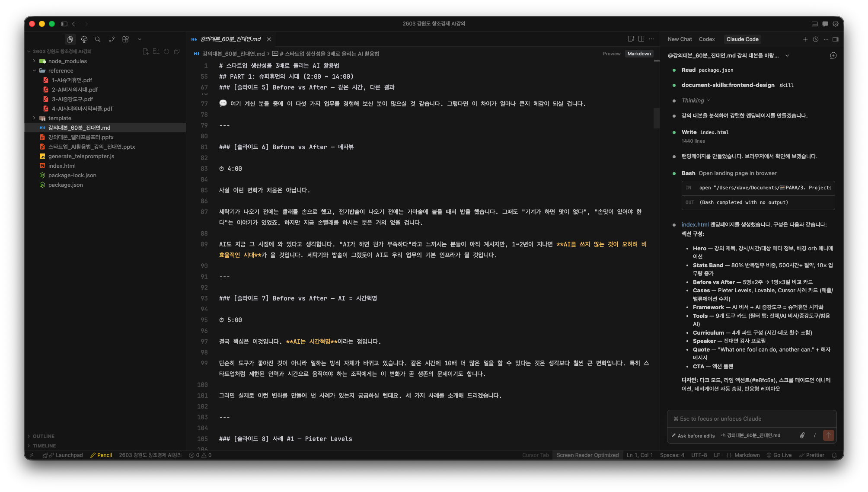868x492 pixels.
Task: Toggle Ask before edits mode
Action: pos(693,435)
